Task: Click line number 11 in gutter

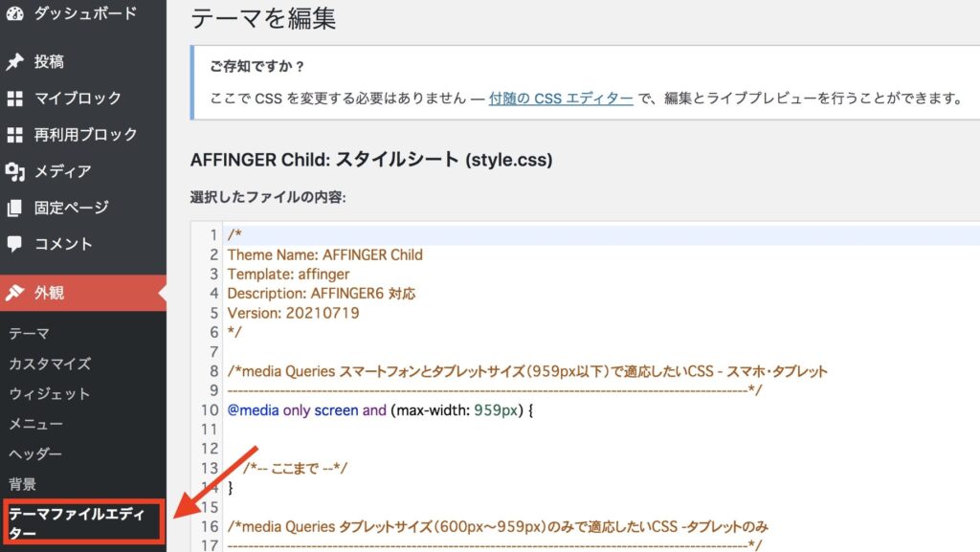Action: pyautogui.click(x=210, y=430)
